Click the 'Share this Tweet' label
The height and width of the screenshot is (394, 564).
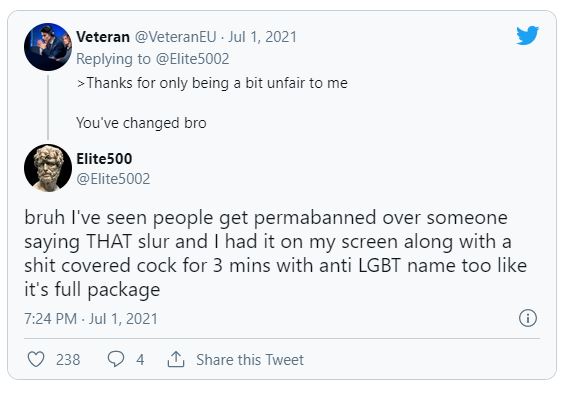[250, 360]
